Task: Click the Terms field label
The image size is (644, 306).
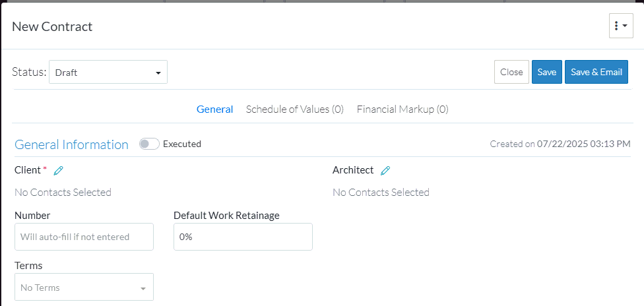Action: tap(28, 266)
